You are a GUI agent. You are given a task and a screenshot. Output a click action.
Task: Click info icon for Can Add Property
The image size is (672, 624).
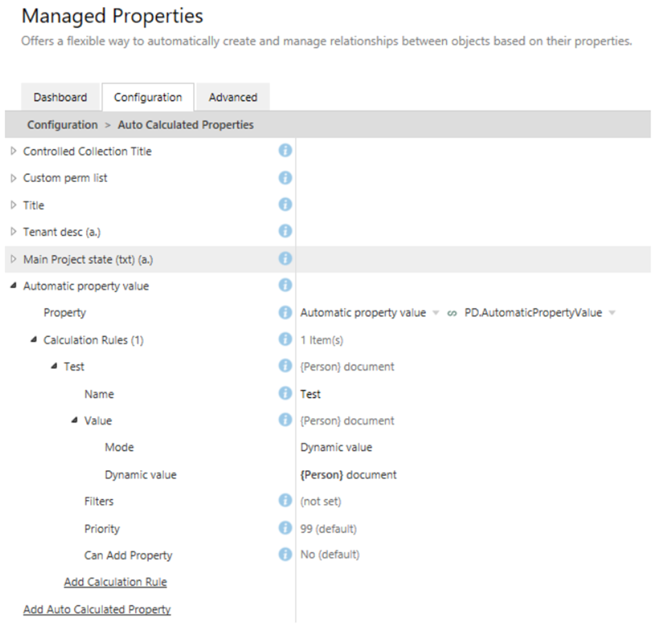[x=285, y=554]
